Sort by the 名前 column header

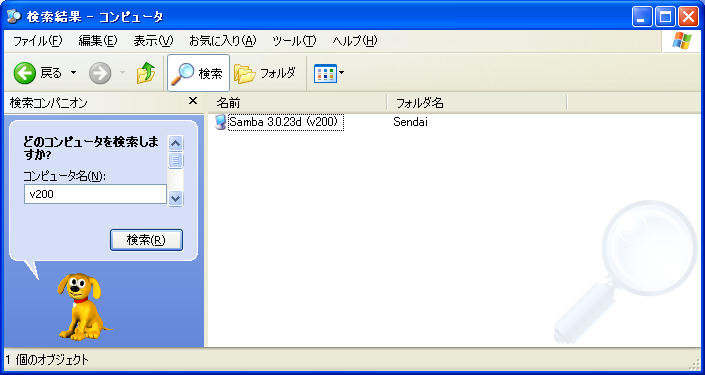click(x=298, y=103)
